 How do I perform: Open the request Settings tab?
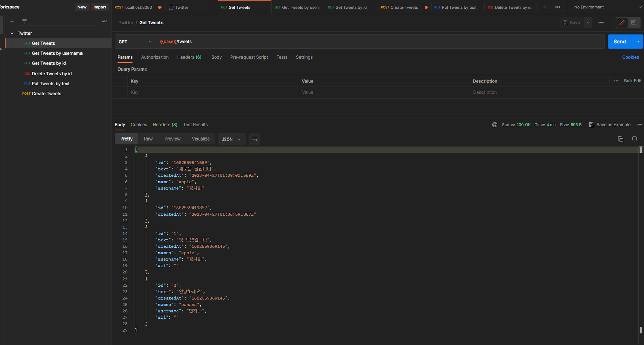(x=304, y=57)
